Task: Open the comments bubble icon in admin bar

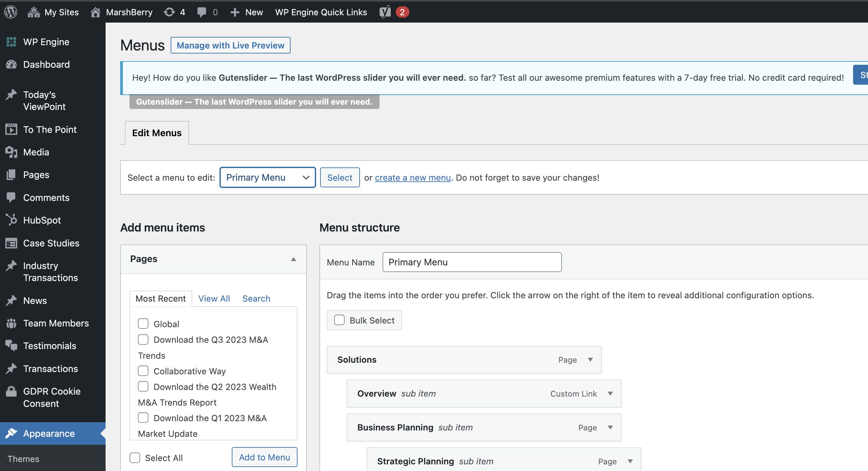Action: point(202,12)
